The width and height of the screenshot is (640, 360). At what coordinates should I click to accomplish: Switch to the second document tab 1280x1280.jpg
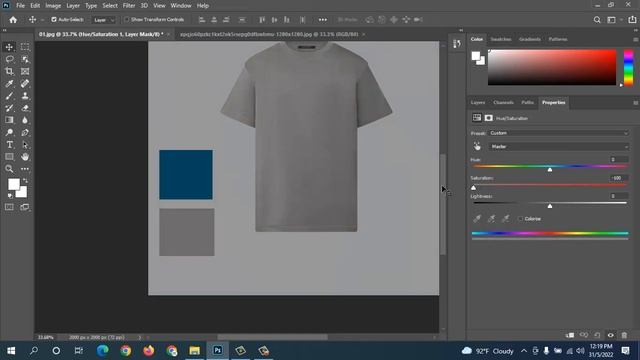(x=269, y=34)
